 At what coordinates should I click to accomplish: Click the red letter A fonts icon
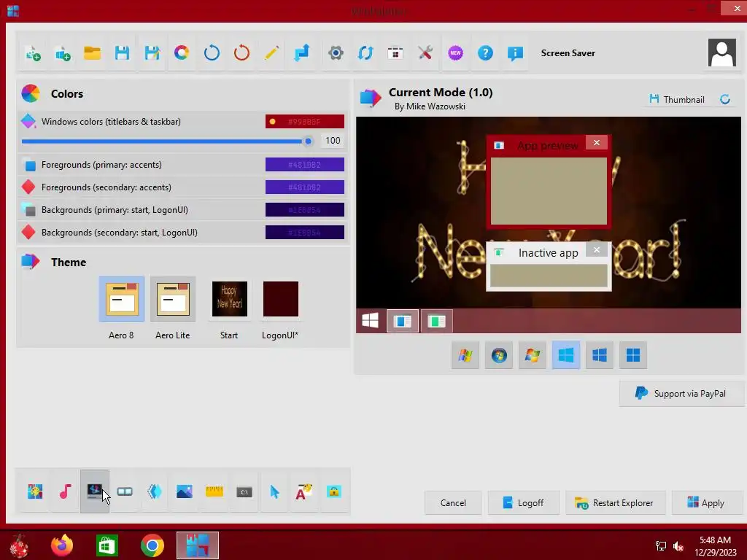click(304, 491)
